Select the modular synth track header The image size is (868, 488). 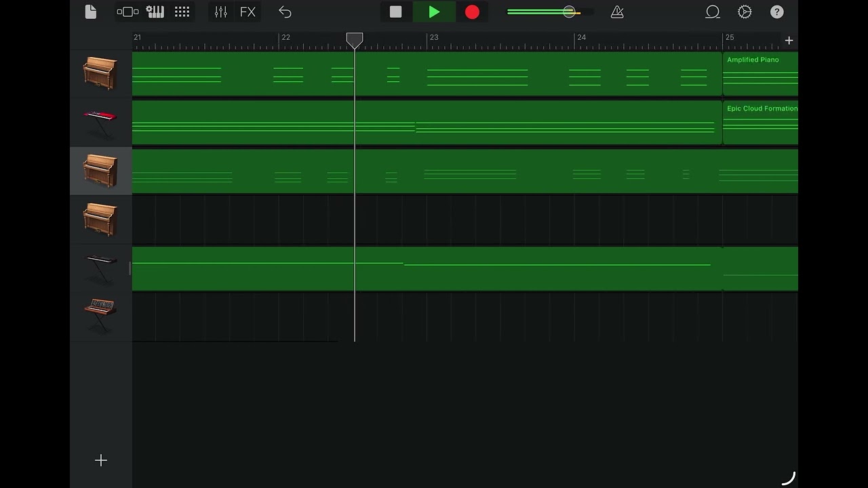click(101, 317)
